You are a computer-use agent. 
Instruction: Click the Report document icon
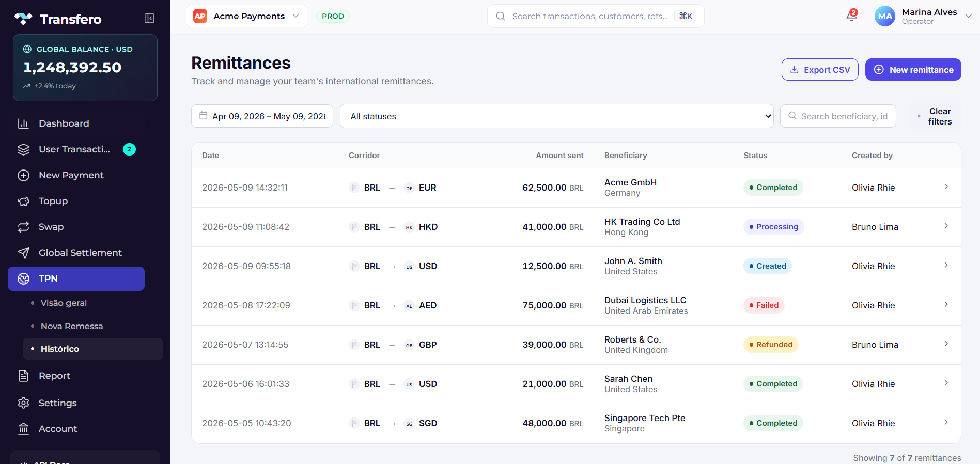(23, 376)
